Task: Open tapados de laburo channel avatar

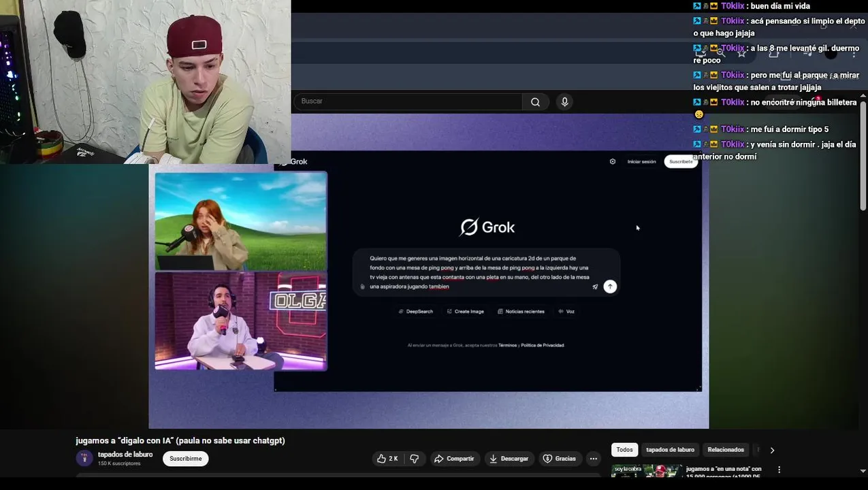Action: [84, 458]
